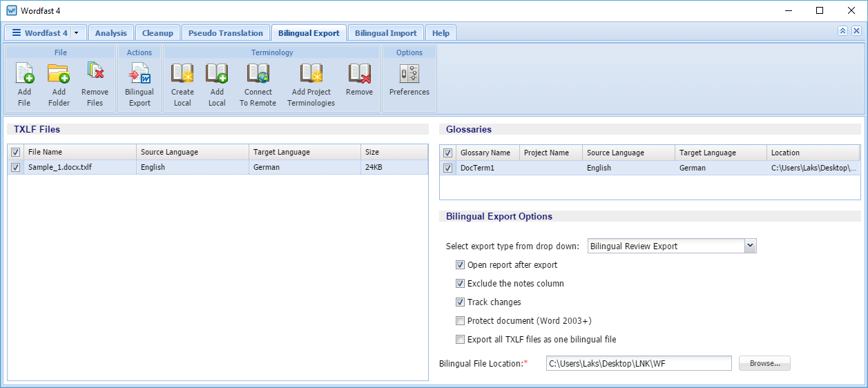Click the Browse... button
Viewport: 868px width, 388px height.
click(764, 363)
